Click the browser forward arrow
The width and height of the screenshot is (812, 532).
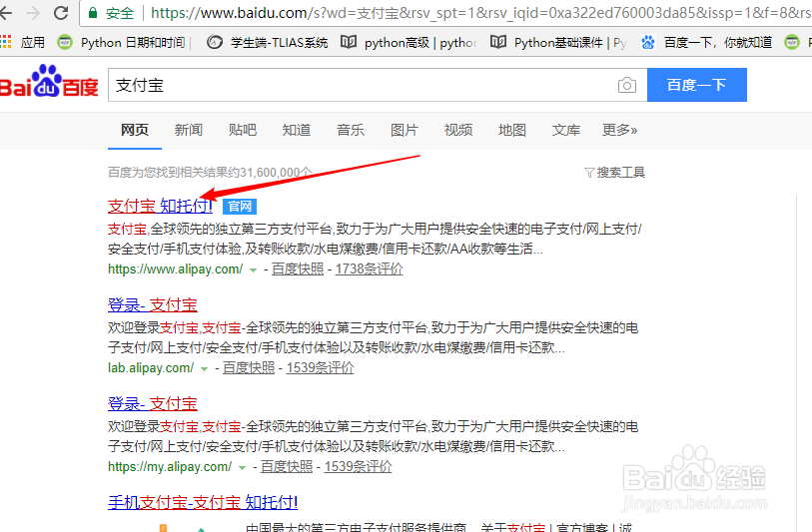(x=33, y=13)
